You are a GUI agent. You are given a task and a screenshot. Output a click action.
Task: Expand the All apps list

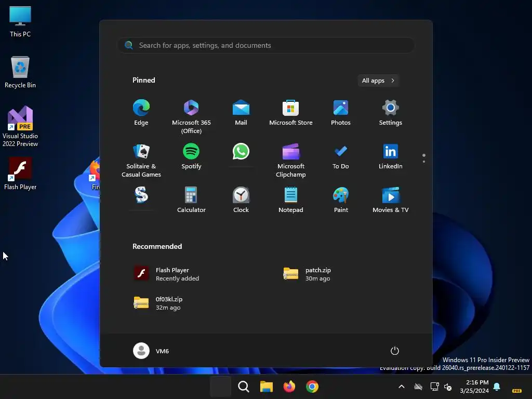pos(378,81)
